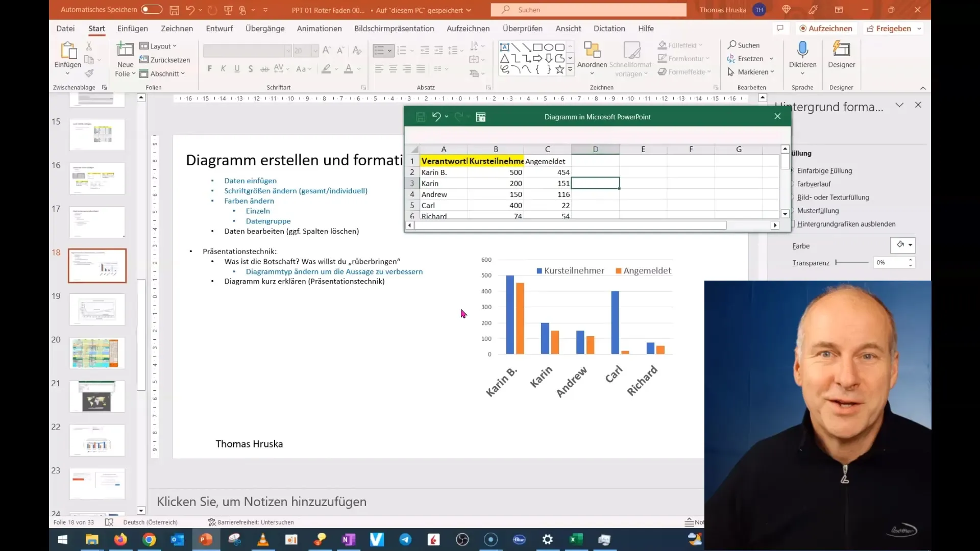980x551 pixels.
Task: Click the Diktieren microphone icon
Action: click(x=802, y=49)
